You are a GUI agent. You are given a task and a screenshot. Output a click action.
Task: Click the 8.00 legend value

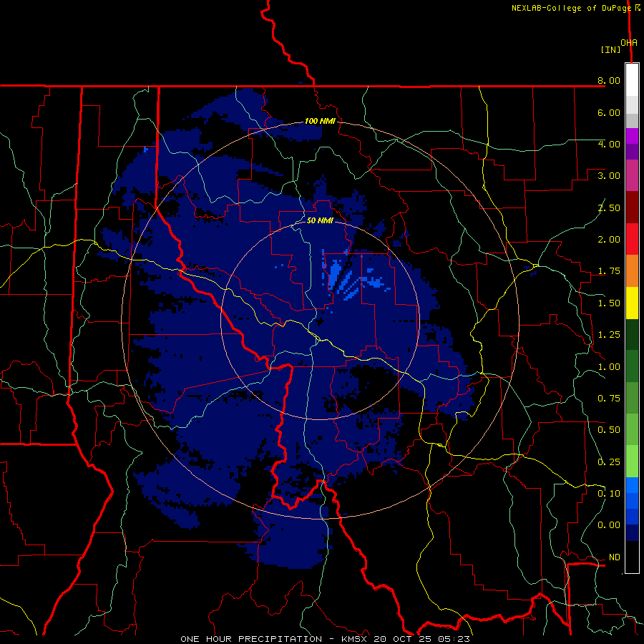[x=609, y=80]
